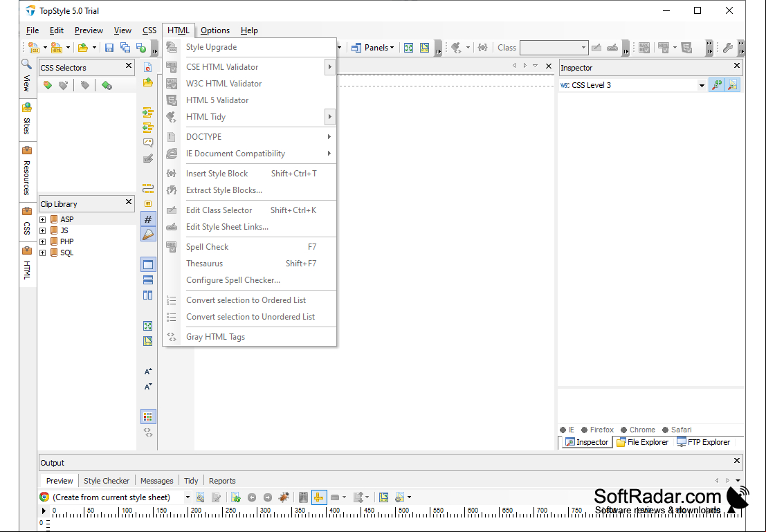
Task: Select the horizontal split layout button
Action: pos(148,280)
